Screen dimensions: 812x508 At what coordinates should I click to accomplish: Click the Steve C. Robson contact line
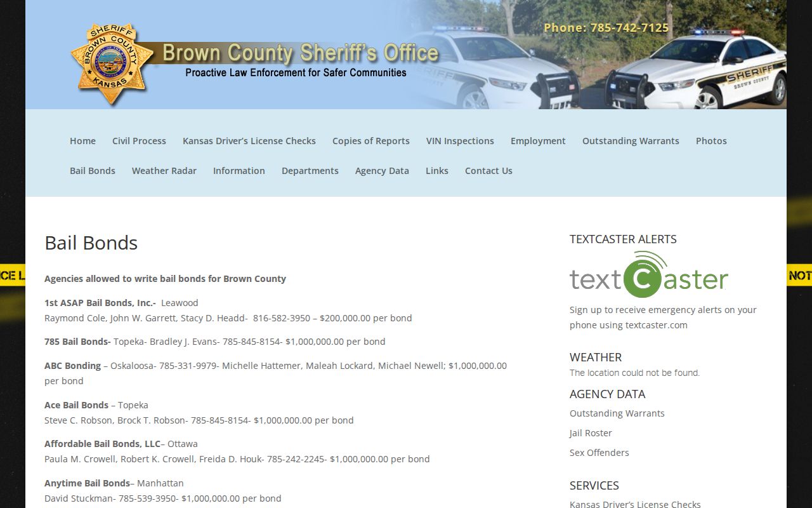click(199, 420)
